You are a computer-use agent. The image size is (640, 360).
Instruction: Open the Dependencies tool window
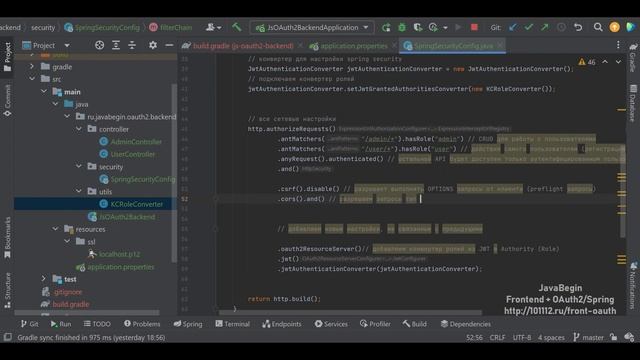click(466, 324)
